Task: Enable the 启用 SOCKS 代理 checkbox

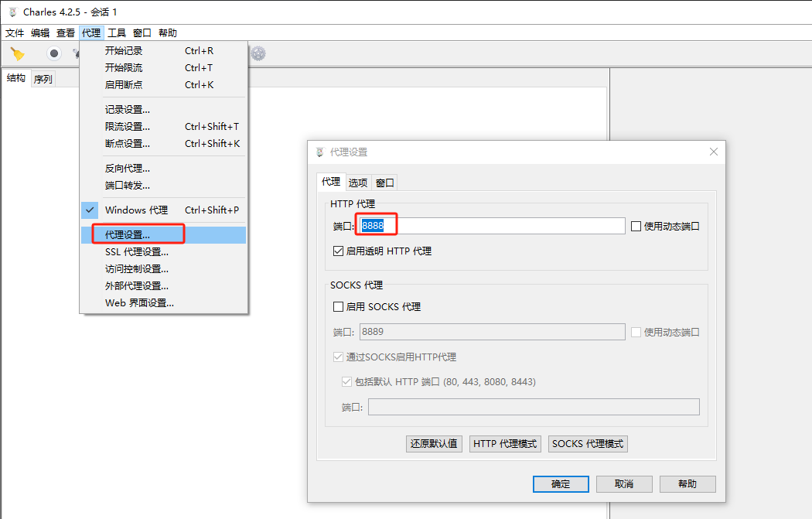Action: 338,306
